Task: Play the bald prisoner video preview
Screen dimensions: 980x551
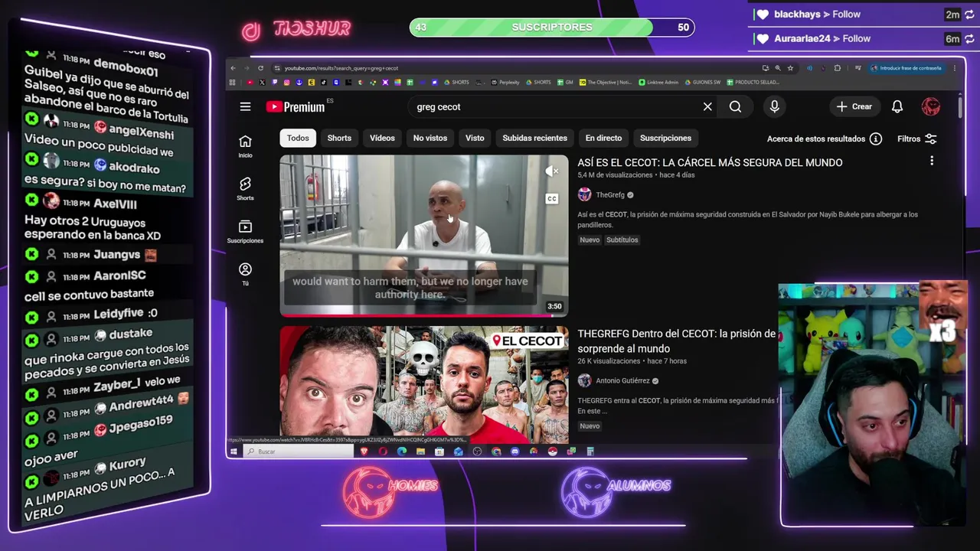Action: tap(424, 236)
